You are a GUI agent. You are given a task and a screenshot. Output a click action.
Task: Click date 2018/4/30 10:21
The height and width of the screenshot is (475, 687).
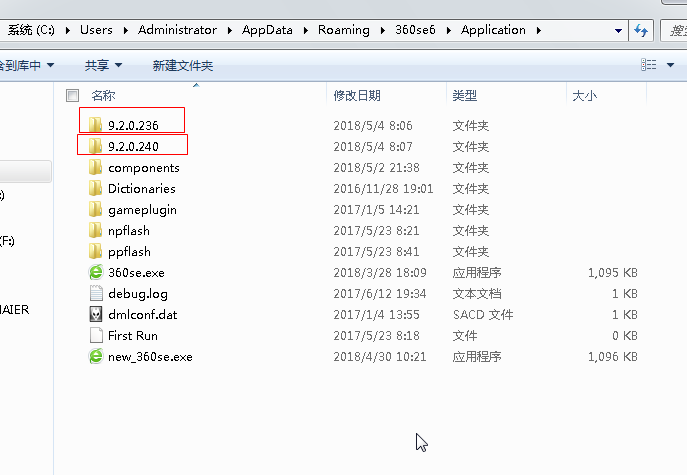380,357
